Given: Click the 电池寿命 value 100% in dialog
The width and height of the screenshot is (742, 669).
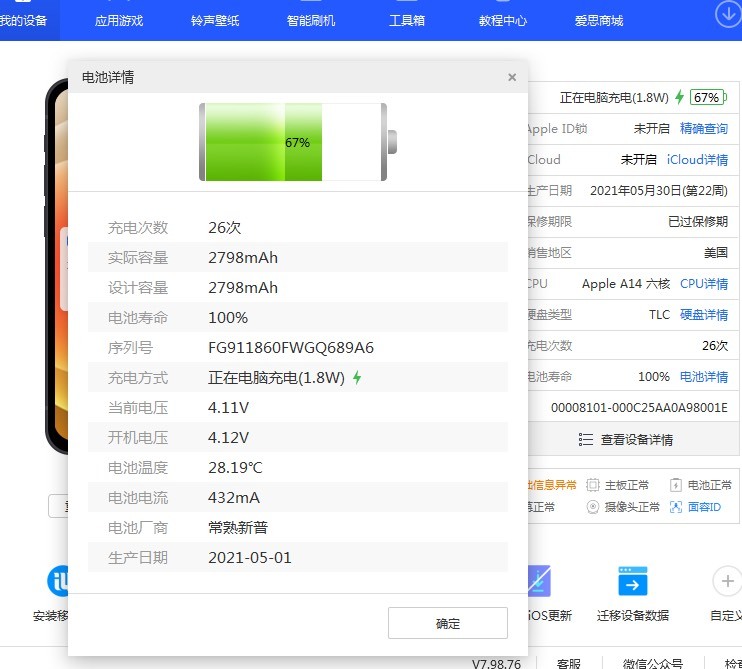Looking at the screenshot, I should click(228, 318).
